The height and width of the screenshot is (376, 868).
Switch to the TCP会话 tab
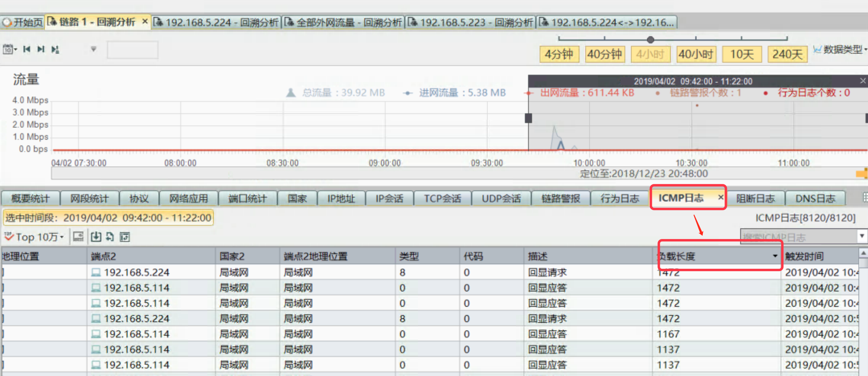(x=442, y=198)
